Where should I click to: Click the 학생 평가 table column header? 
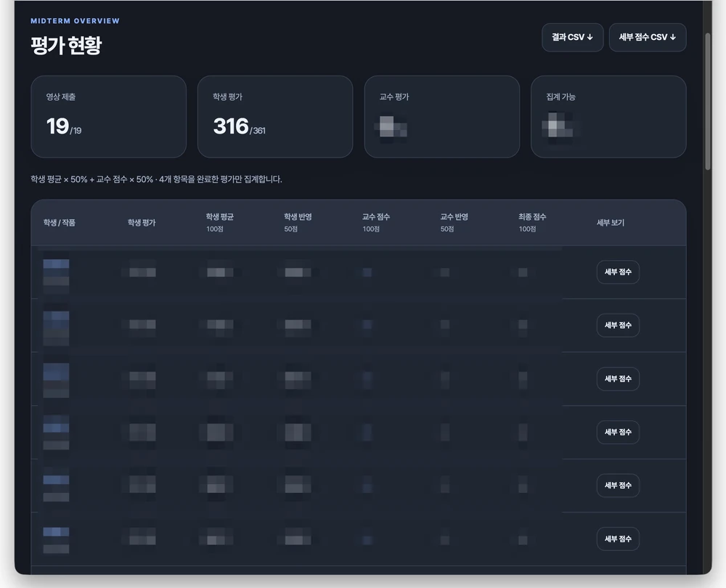(142, 223)
